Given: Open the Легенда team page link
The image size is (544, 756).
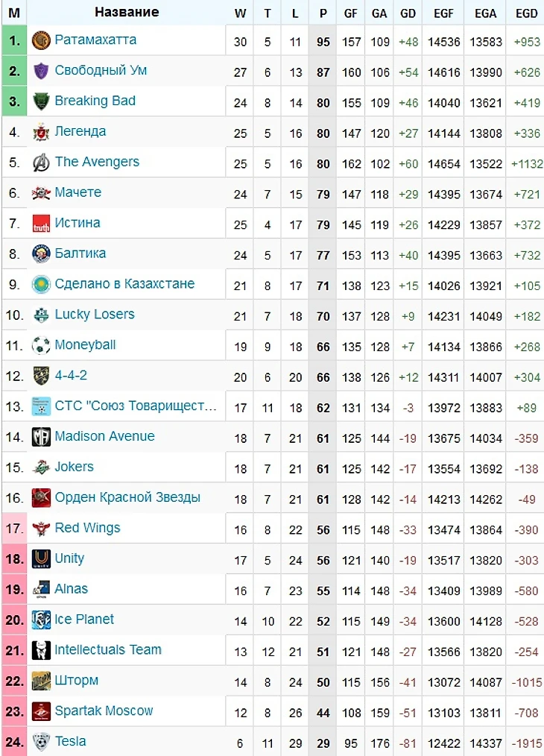Looking at the screenshot, I should [x=80, y=131].
